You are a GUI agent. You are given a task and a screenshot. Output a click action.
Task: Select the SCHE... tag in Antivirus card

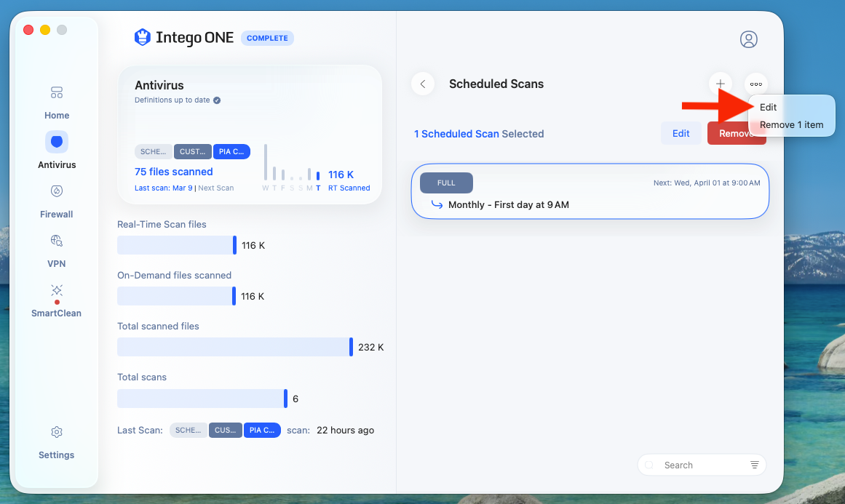153,152
